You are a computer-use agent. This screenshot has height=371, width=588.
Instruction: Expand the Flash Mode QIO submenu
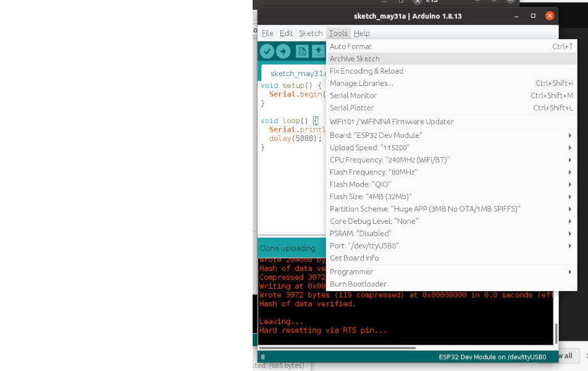451,184
